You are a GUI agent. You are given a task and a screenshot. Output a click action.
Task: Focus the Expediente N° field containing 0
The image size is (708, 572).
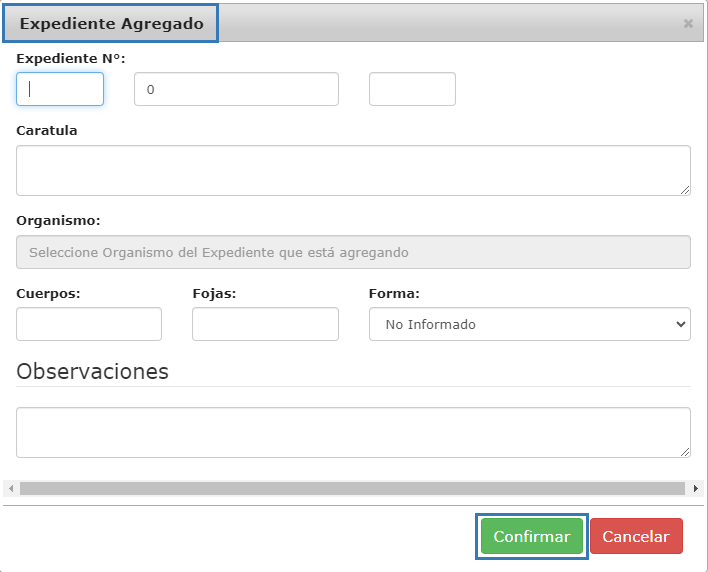coord(236,89)
